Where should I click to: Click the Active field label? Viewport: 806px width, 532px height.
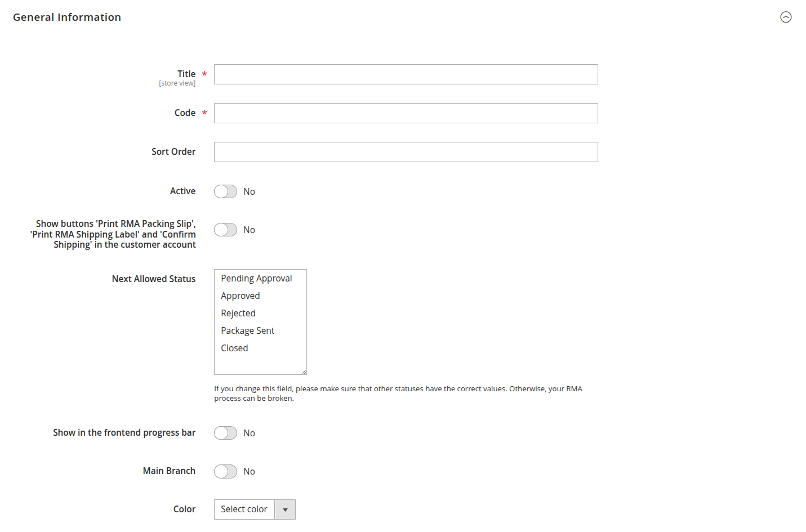click(182, 191)
